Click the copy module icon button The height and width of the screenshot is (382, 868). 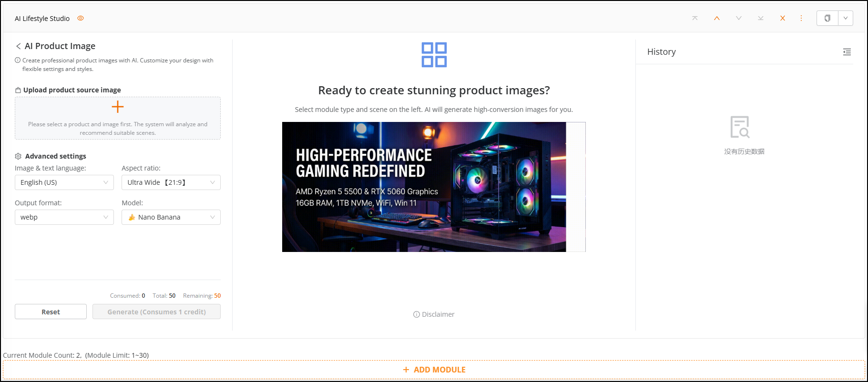(x=827, y=18)
